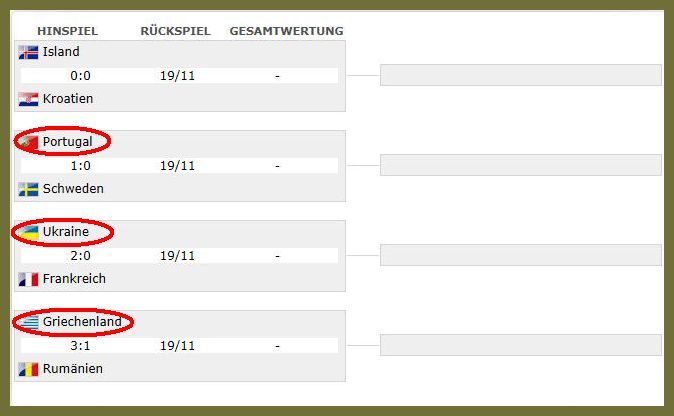
Task: Click the 19/11 return date for Ukraine–Frankreich
Action: pyautogui.click(x=177, y=256)
